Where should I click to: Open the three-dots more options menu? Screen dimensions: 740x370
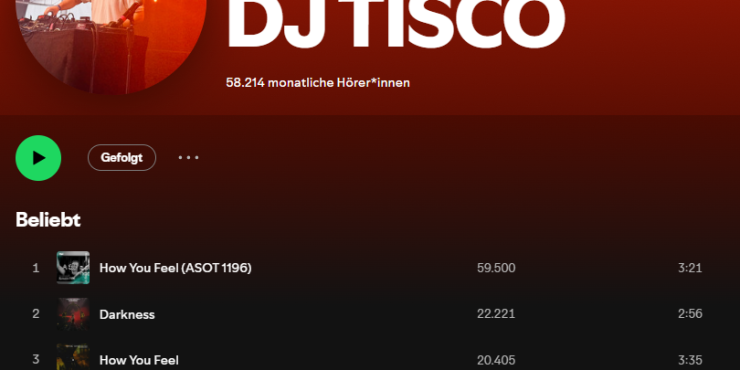tap(188, 158)
